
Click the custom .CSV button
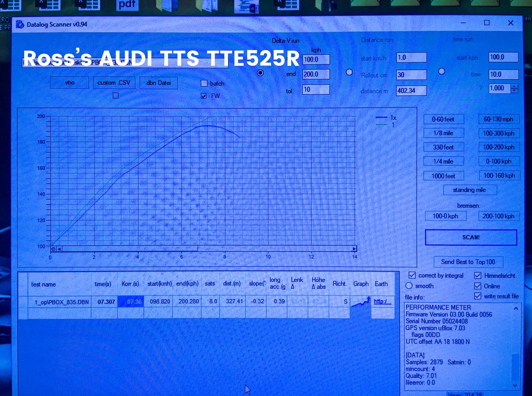click(114, 82)
